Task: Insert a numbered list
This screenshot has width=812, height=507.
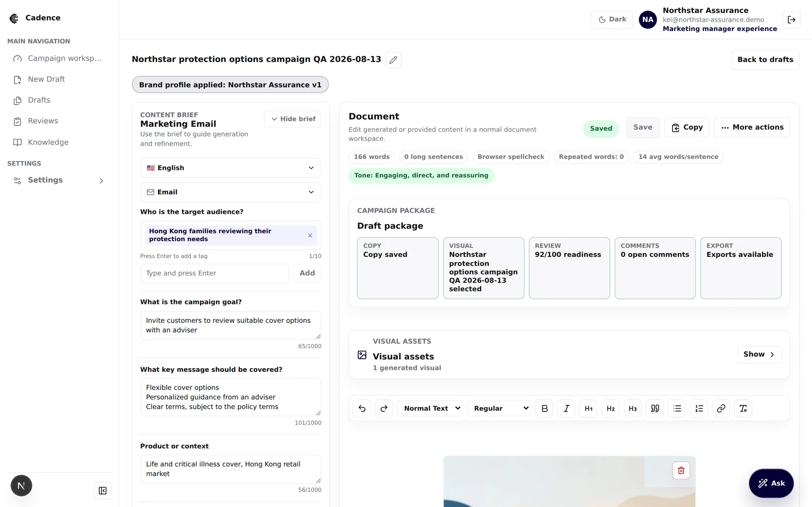Action: [x=699, y=409]
